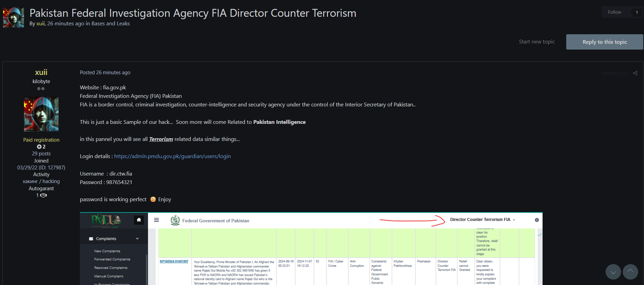This screenshot has width=644, height=285.
Task: Open the Bases and Leaks section link
Action: pyautogui.click(x=110, y=24)
